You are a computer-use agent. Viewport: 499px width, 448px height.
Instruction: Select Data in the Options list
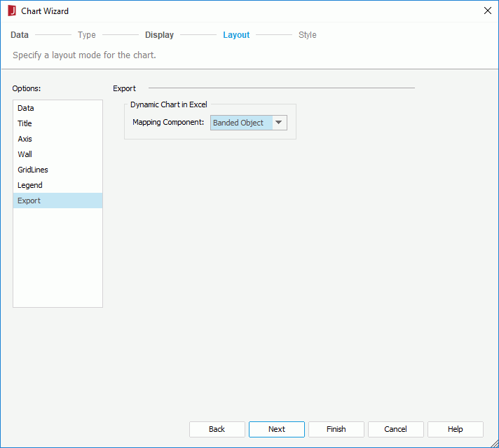pos(57,108)
